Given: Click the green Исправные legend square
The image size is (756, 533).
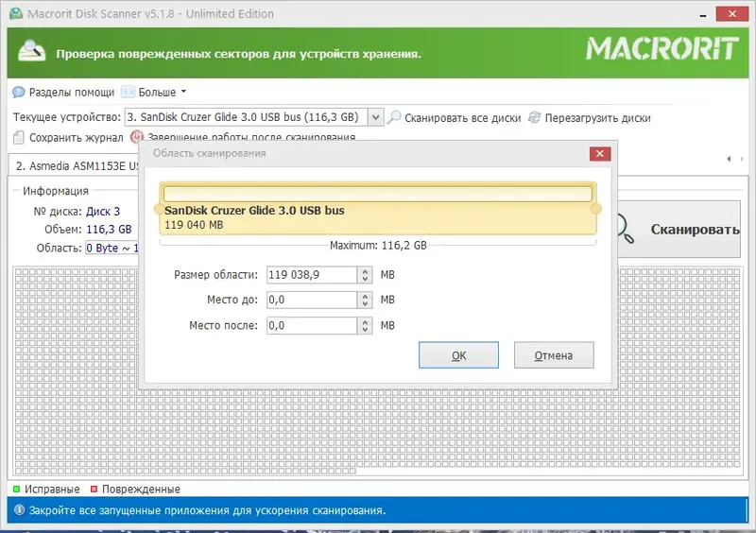Looking at the screenshot, I should click(x=16, y=490).
